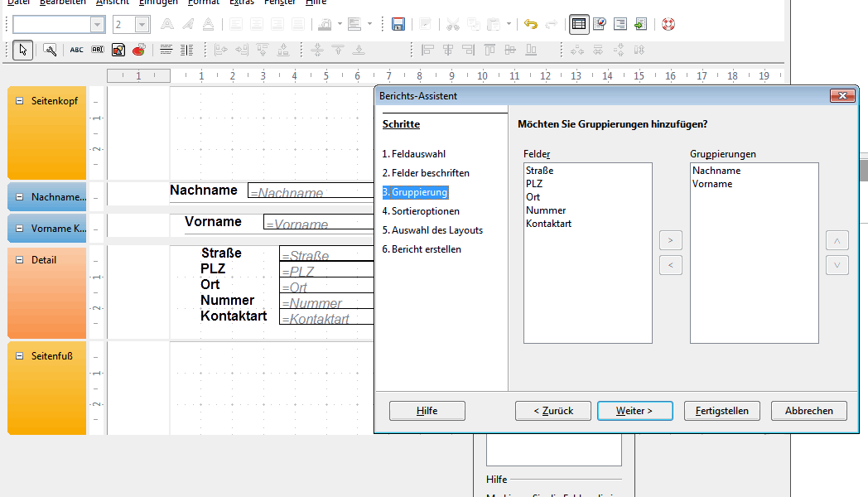Click the greyed-out Redo arrow
This screenshot has width=868, height=497.
click(x=552, y=24)
